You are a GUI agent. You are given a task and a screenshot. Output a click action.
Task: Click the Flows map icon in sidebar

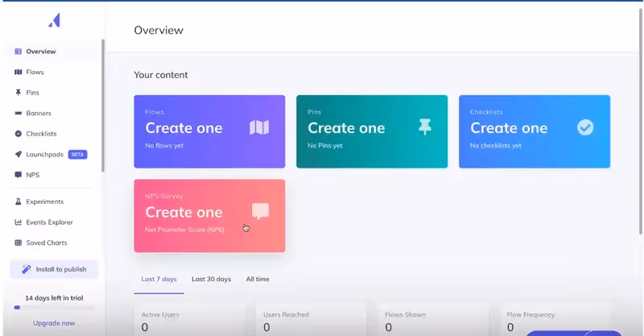tap(18, 72)
